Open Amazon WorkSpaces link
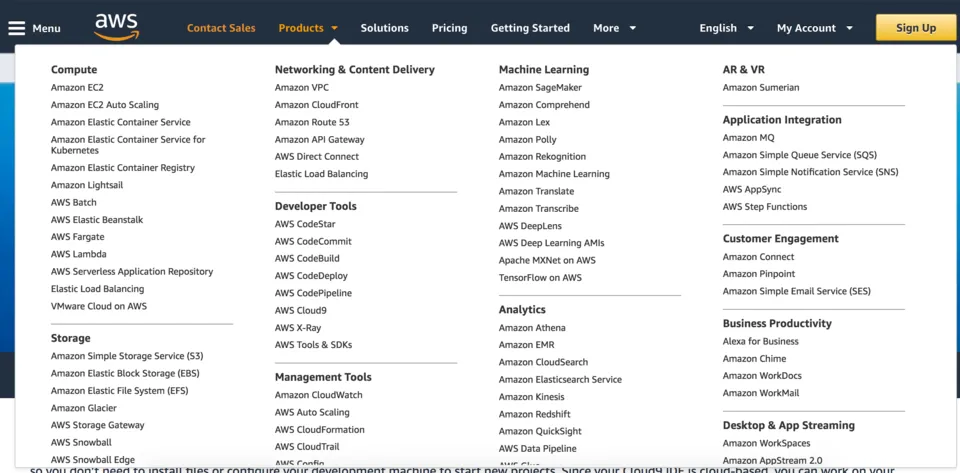This screenshot has height=473, width=960. tap(766, 443)
